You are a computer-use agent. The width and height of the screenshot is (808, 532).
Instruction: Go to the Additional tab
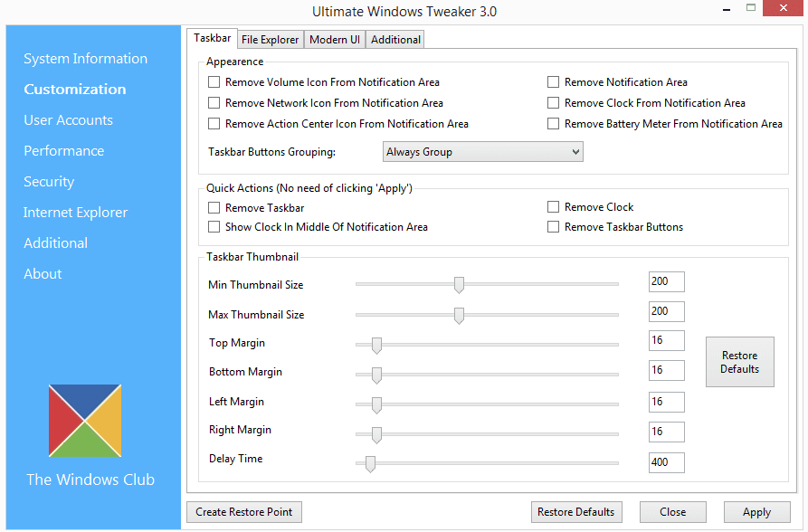pyautogui.click(x=395, y=40)
